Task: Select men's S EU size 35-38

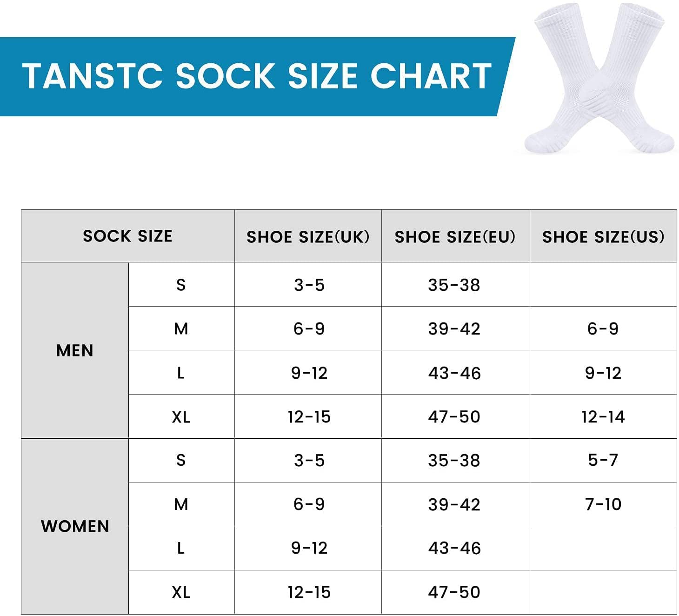Action: point(454,285)
